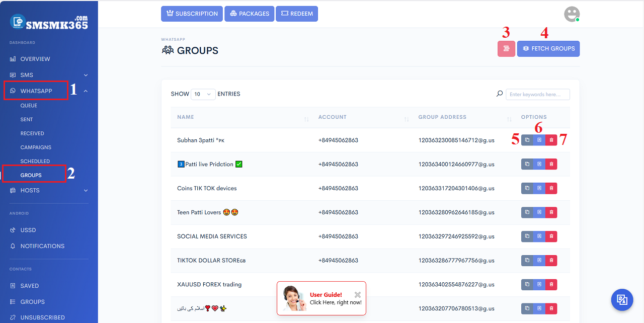Image resolution: width=644 pixels, height=323 pixels.
Task: Open Unsubscribed contacts page
Action: (38, 317)
